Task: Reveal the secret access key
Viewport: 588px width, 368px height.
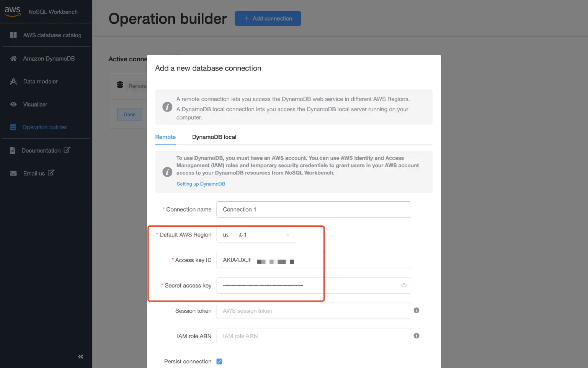Action: pos(403,285)
